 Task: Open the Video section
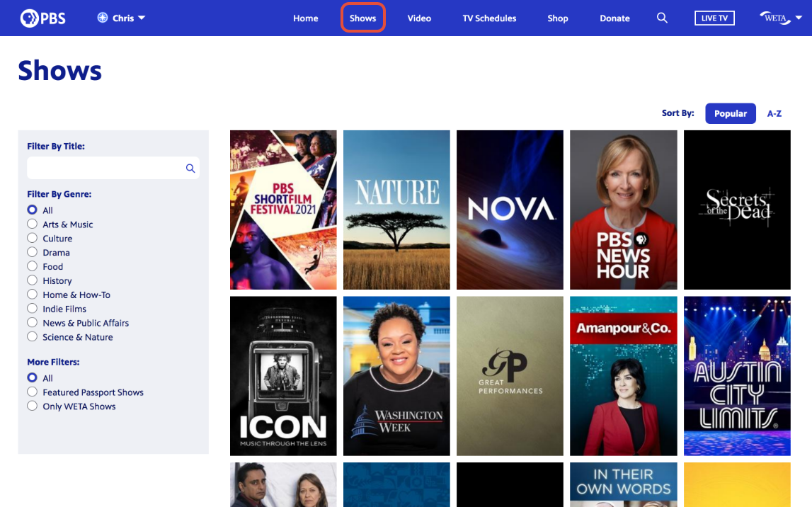[x=419, y=18]
